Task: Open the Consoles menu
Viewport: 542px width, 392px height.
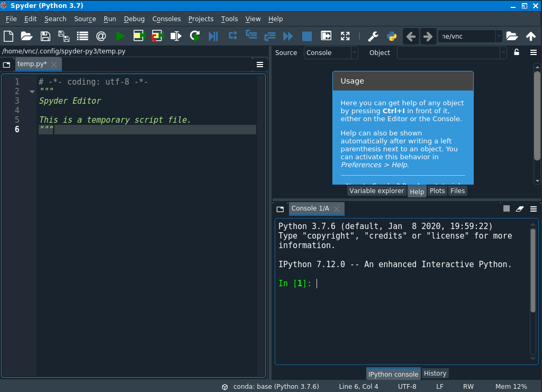Action: tap(166, 19)
